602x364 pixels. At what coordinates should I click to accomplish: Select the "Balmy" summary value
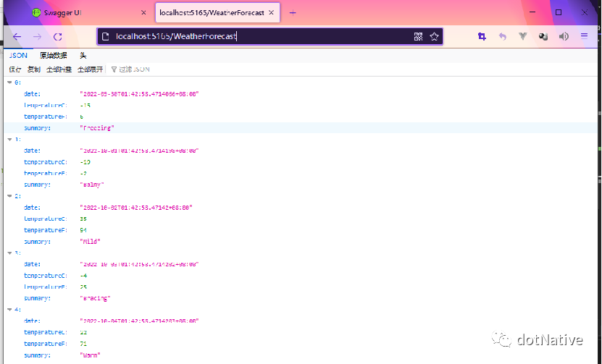pos(92,185)
